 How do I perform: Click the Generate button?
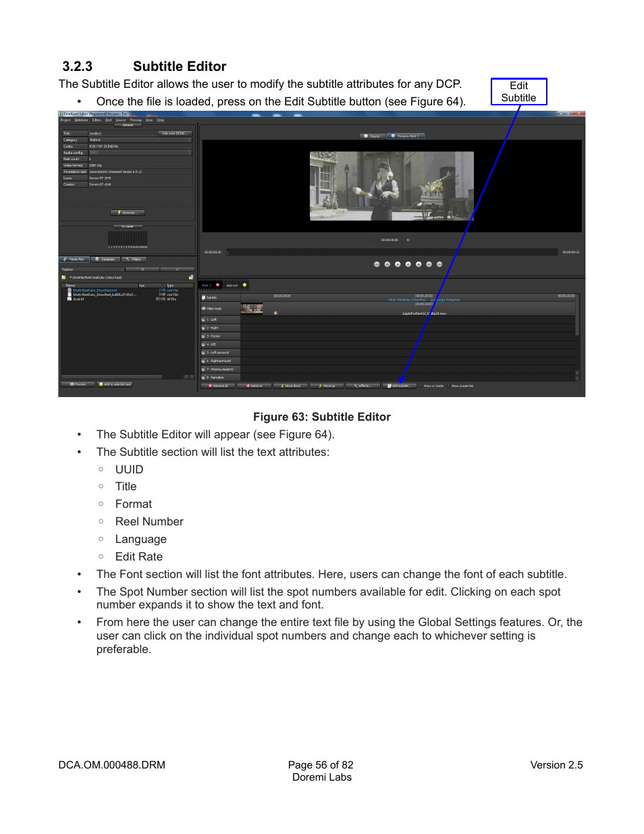pos(128,213)
